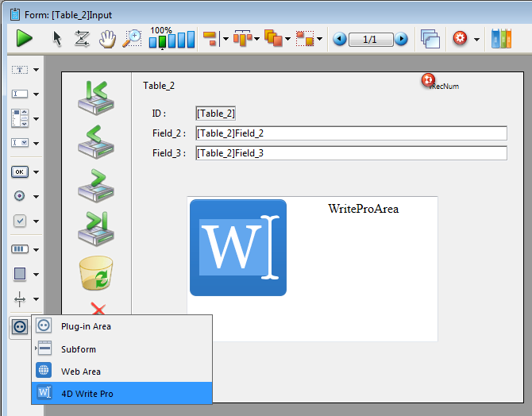The width and height of the screenshot is (532, 416).
Task: Click the group objects tool
Action: [x=305, y=38]
